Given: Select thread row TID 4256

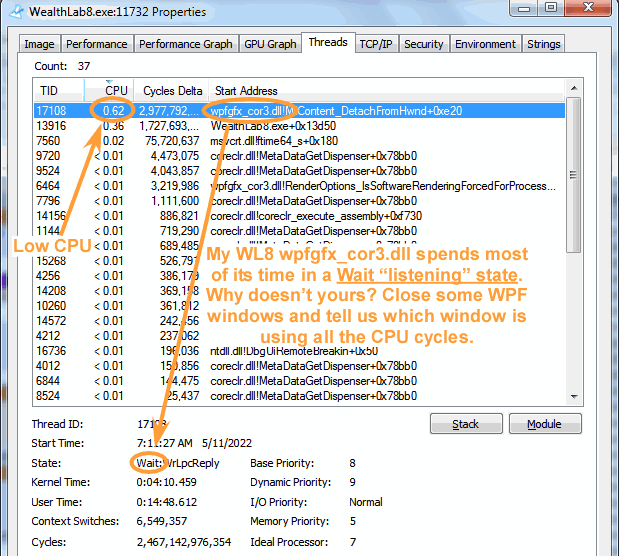Looking at the screenshot, I should point(299,276).
